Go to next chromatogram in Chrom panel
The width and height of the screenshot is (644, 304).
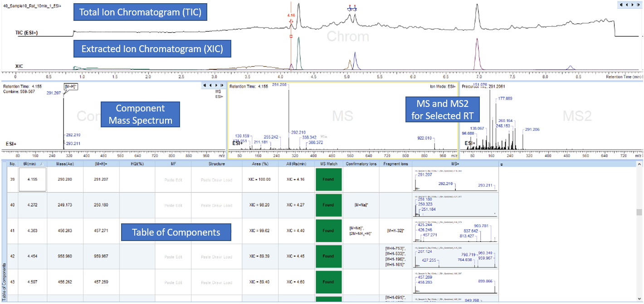tap(633, 4)
